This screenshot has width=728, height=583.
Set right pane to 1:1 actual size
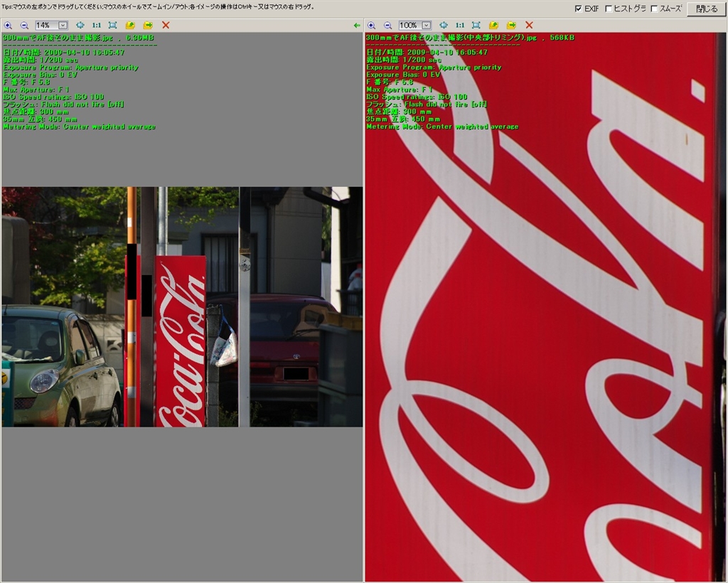[460, 26]
